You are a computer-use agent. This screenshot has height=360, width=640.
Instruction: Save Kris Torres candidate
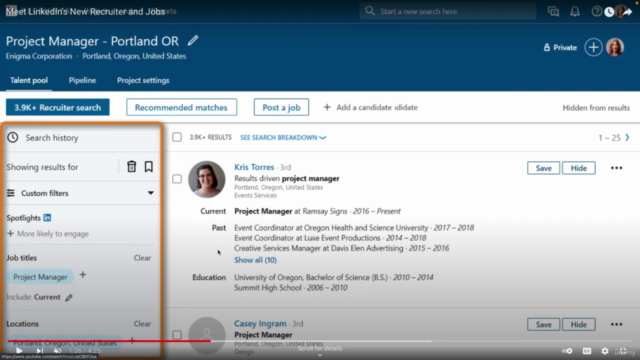pyautogui.click(x=543, y=168)
